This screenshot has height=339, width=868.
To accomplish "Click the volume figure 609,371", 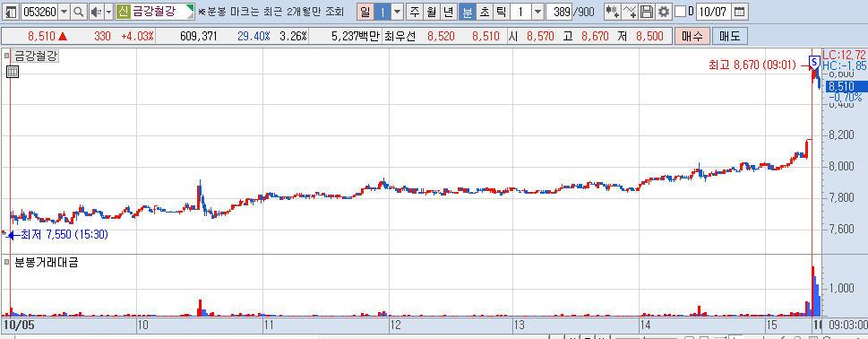I will click(x=199, y=37).
